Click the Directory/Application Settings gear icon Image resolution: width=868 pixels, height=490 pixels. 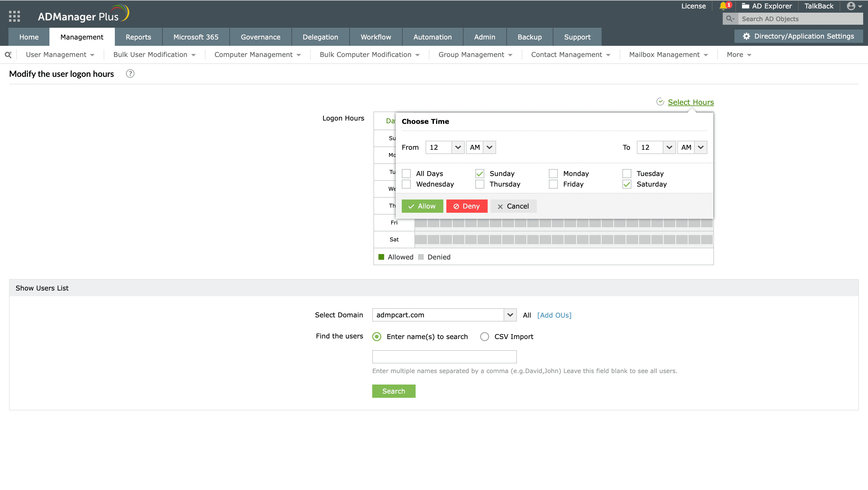(x=746, y=36)
